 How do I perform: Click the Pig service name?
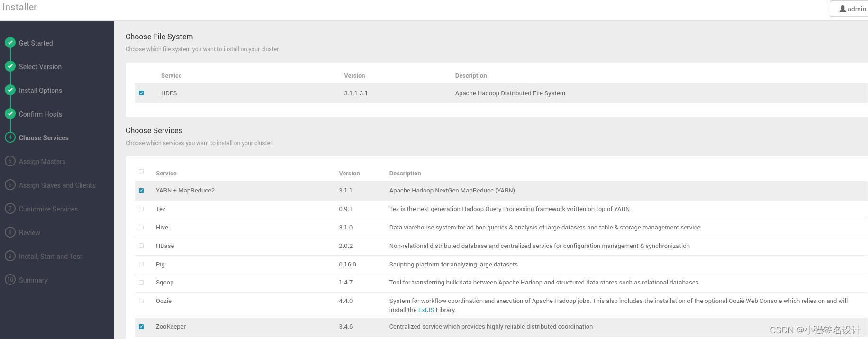(x=160, y=265)
